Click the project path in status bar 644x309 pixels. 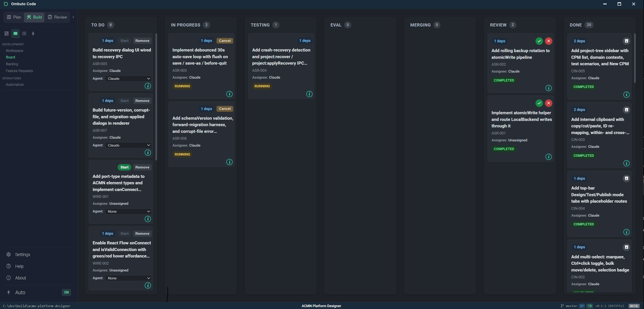(37, 306)
